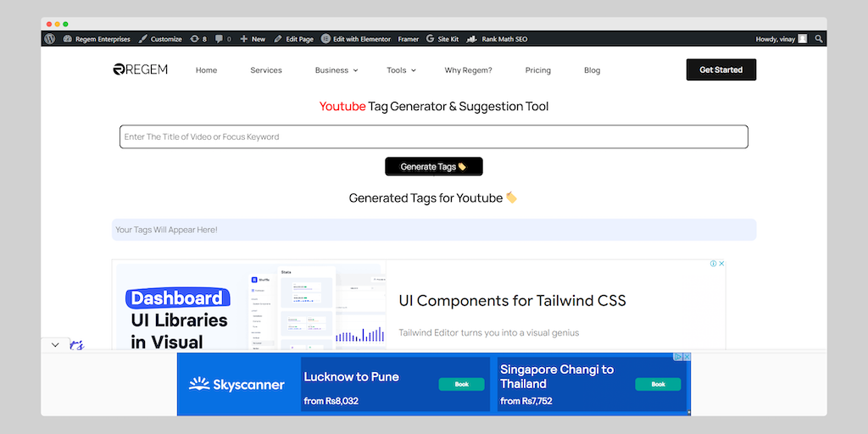This screenshot has height=434, width=868.
Task: Click the Lucknow to Pune text
Action: (x=352, y=377)
